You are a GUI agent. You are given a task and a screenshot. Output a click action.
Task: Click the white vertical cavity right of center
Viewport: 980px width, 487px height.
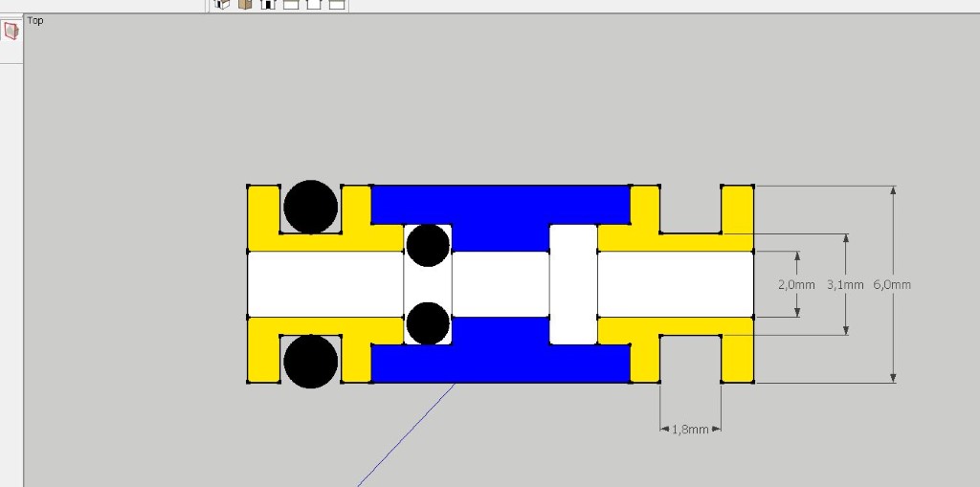(573, 284)
